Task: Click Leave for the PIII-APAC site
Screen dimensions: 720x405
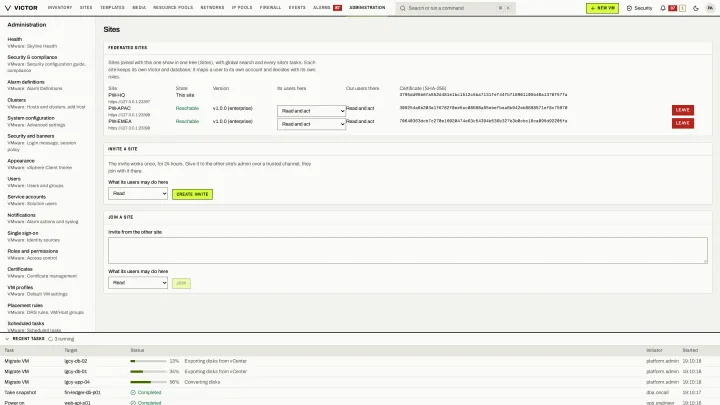Action: (683, 110)
